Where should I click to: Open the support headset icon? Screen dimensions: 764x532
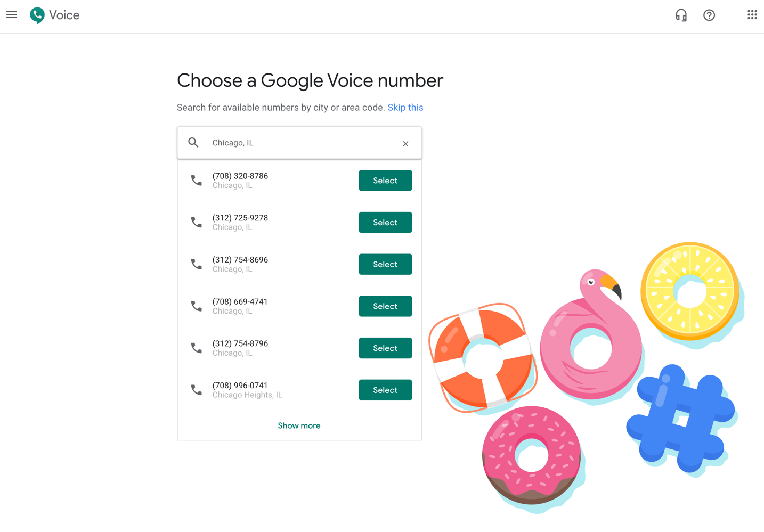pyautogui.click(x=681, y=15)
